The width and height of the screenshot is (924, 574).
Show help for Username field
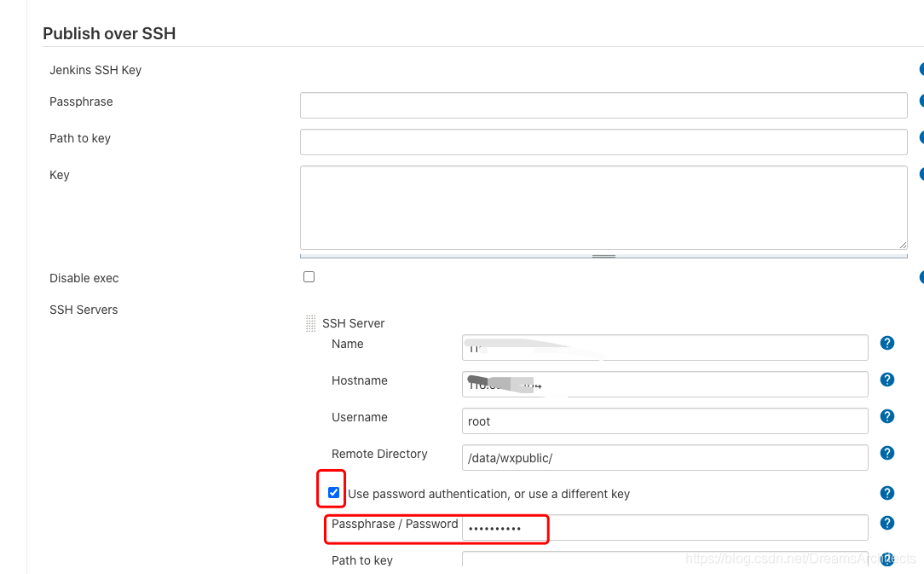click(x=886, y=416)
